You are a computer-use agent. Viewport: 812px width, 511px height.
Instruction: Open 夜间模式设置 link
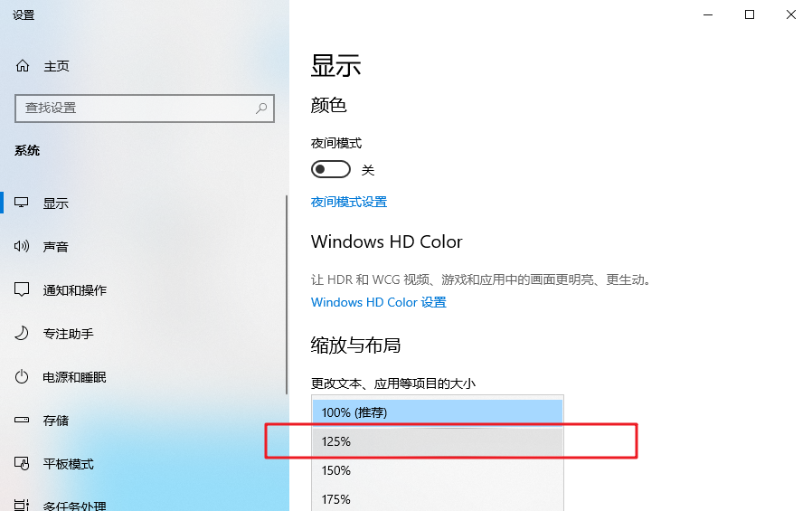click(x=349, y=202)
